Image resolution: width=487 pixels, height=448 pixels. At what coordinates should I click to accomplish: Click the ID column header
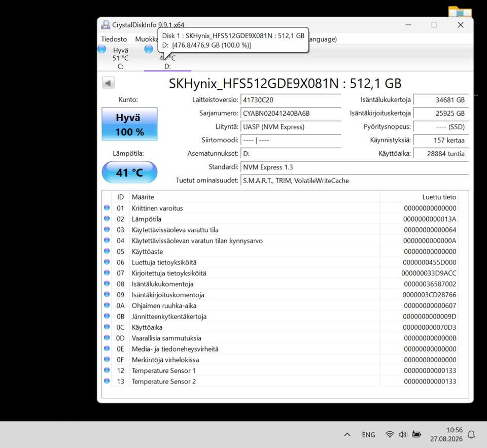pyautogui.click(x=120, y=197)
